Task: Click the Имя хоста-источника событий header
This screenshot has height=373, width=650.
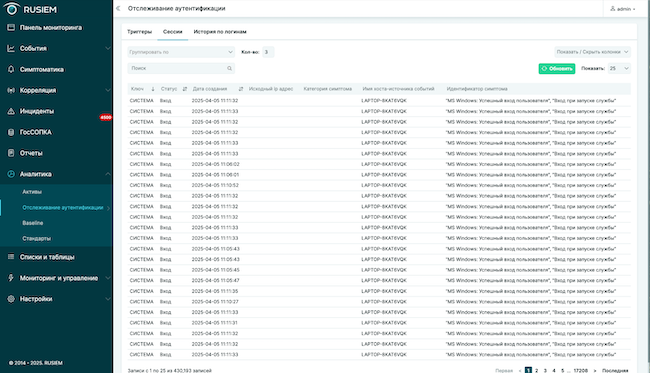Action: click(398, 89)
